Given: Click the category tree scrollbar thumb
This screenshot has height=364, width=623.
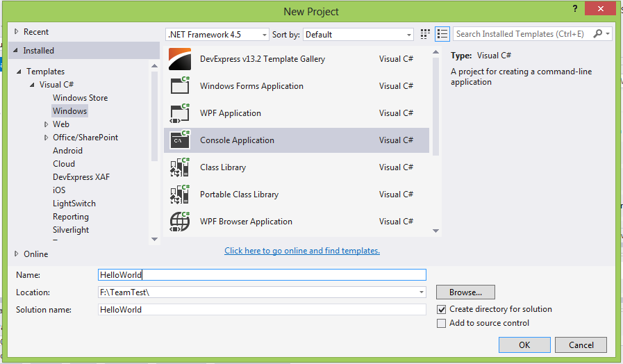Looking at the screenshot, I should coord(155,116).
